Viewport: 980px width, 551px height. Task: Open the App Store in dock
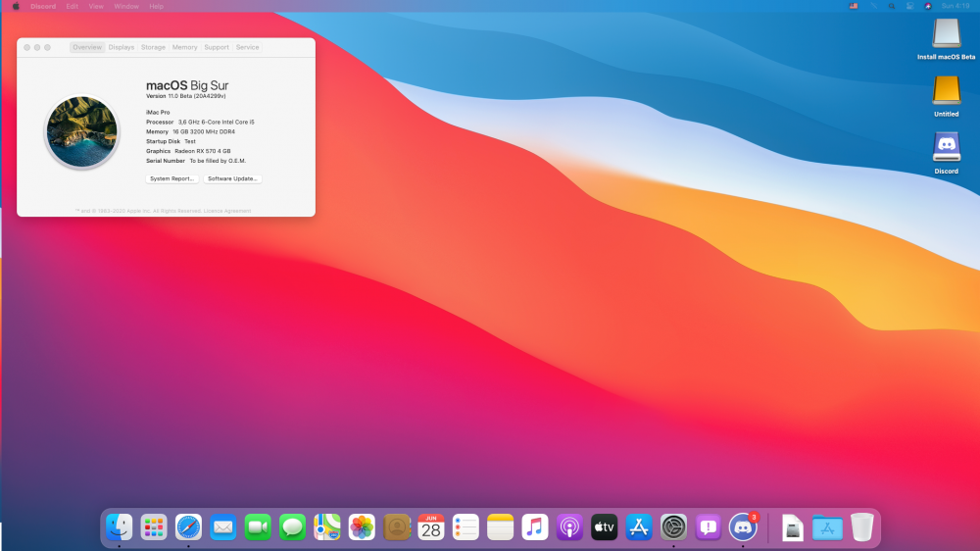pyautogui.click(x=639, y=527)
